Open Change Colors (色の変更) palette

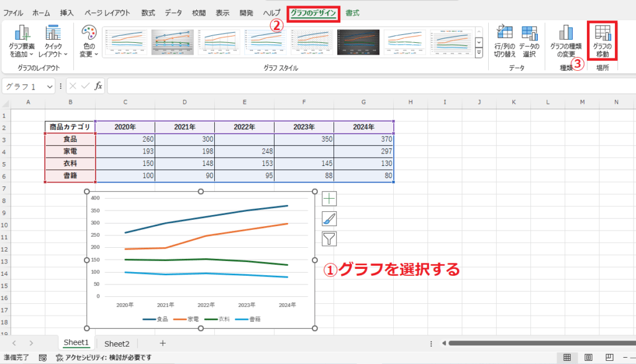tap(89, 41)
